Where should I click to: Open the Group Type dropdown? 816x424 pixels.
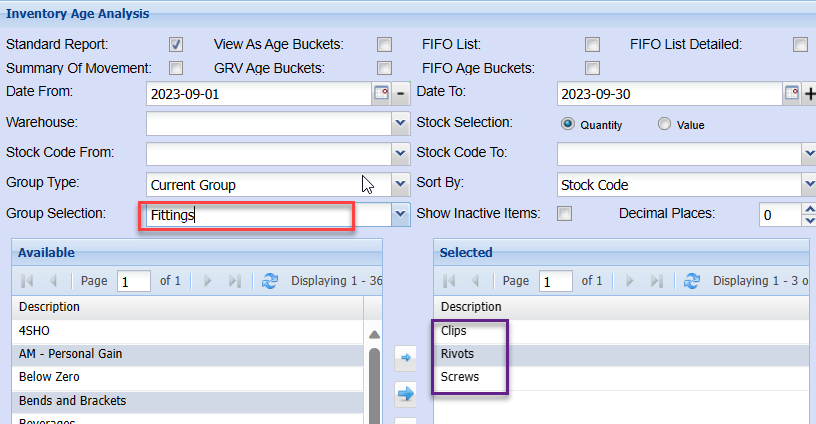coord(399,184)
